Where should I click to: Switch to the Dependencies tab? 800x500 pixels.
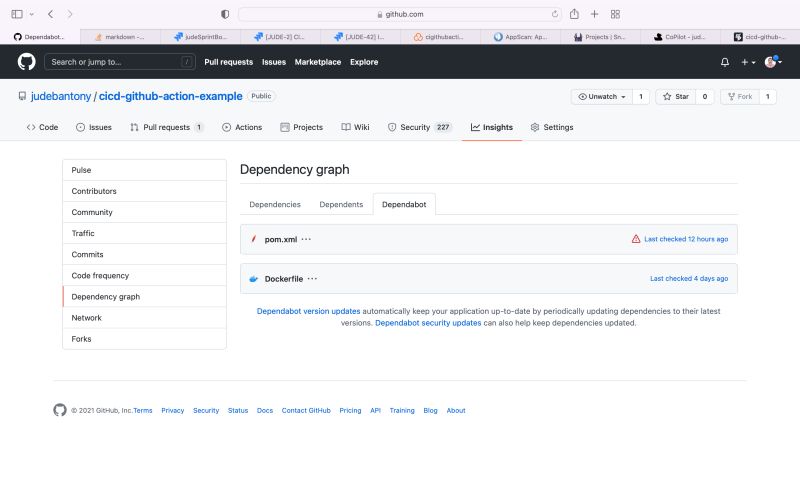[x=275, y=204]
